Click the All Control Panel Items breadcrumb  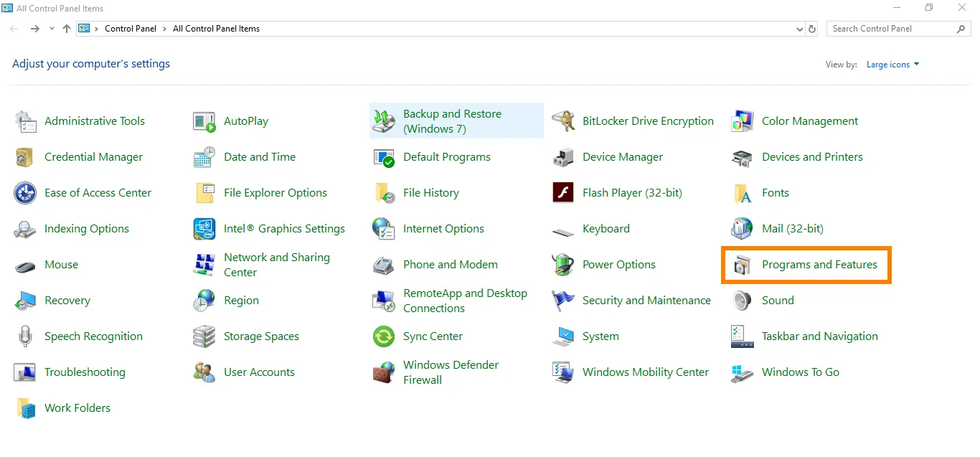217,29
